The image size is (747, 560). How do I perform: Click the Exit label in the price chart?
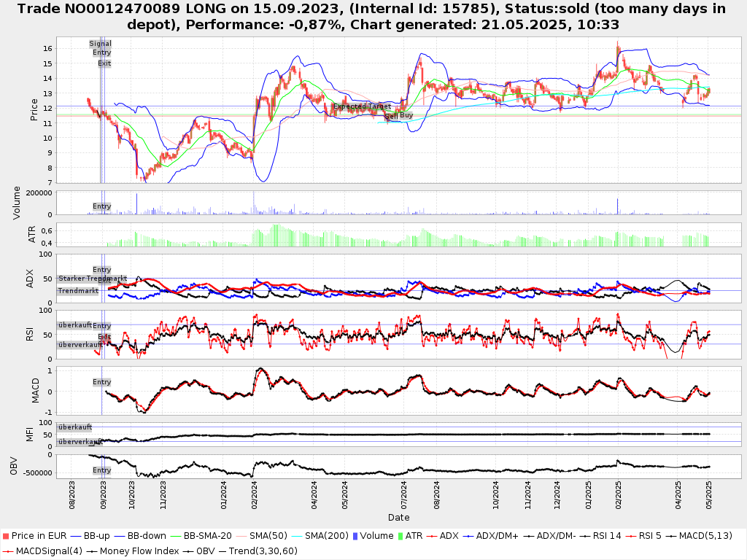[104, 63]
